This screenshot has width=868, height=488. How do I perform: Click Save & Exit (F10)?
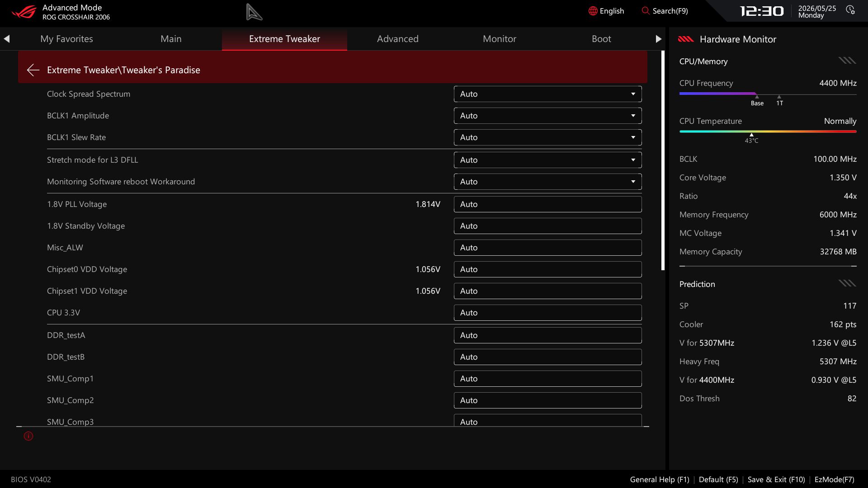coord(776,479)
